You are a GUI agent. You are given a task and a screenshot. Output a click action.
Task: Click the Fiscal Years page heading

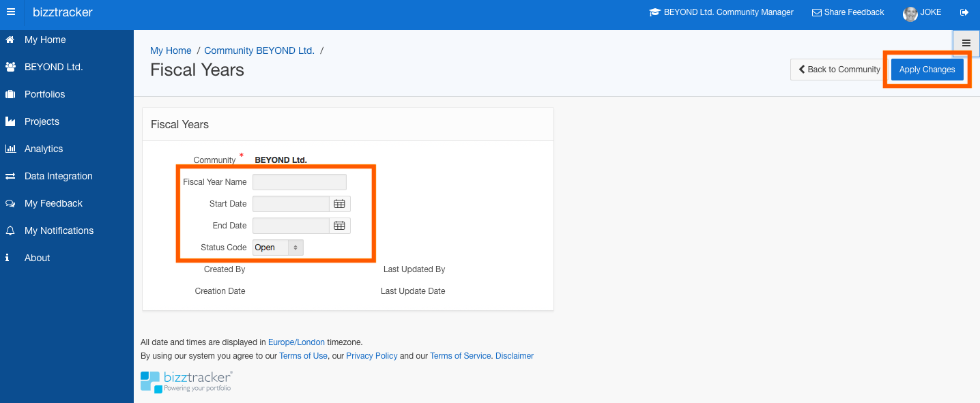(197, 70)
